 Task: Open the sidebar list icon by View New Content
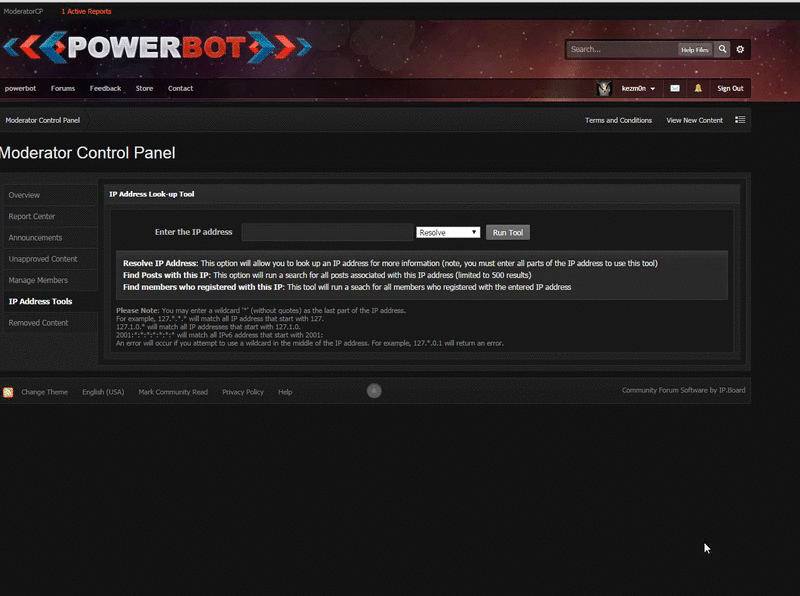click(740, 120)
